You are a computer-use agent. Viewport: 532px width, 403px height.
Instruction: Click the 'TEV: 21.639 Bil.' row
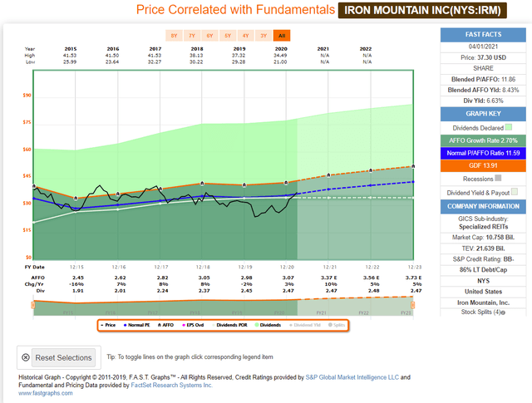[483, 248]
